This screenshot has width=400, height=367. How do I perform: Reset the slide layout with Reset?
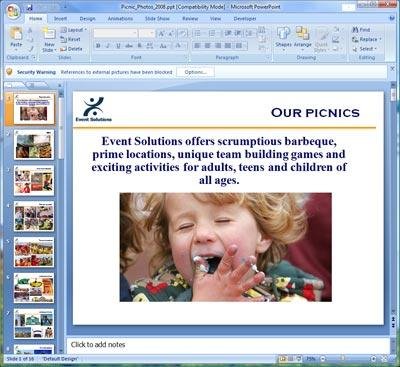(x=71, y=39)
